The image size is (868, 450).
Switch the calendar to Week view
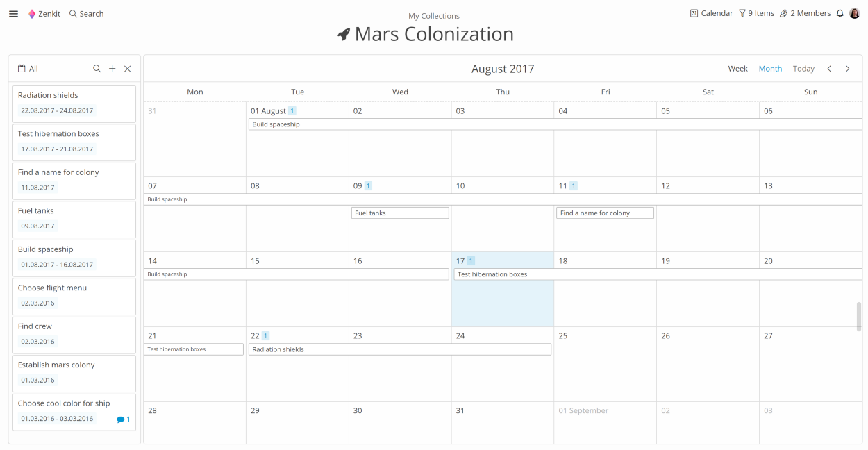(737, 69)
